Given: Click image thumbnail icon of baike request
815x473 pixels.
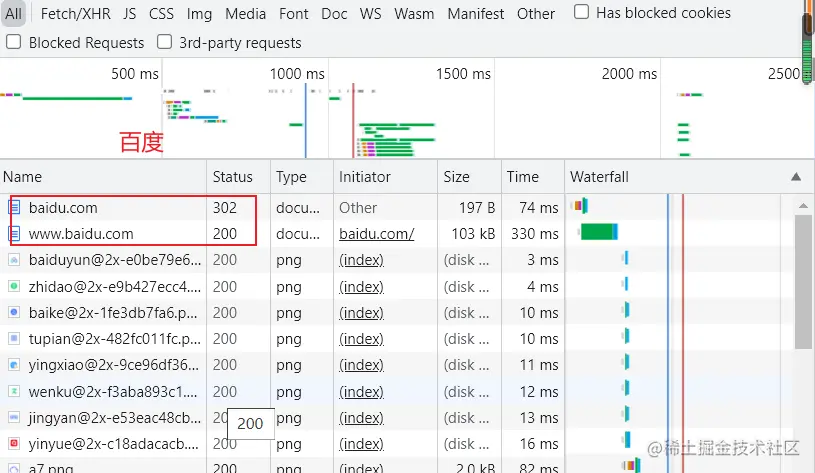Looking at the screenshot, I should (x=14, y=313).
